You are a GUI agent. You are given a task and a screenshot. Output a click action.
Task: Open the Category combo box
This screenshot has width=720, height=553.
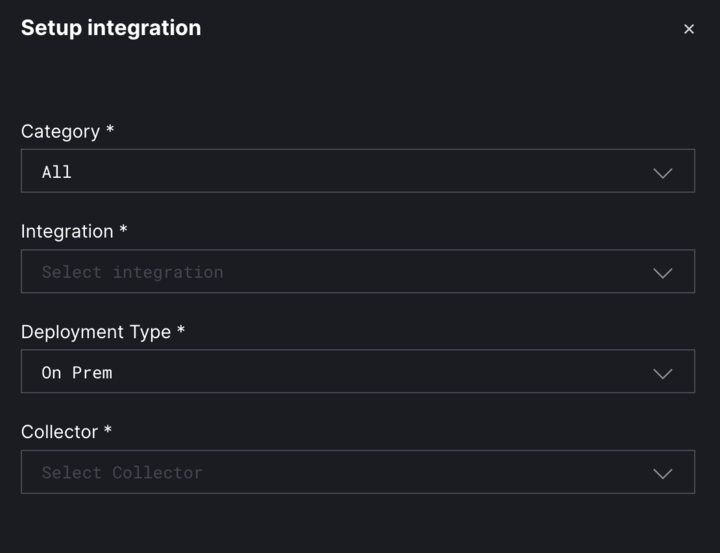click(x=357, y=171)
